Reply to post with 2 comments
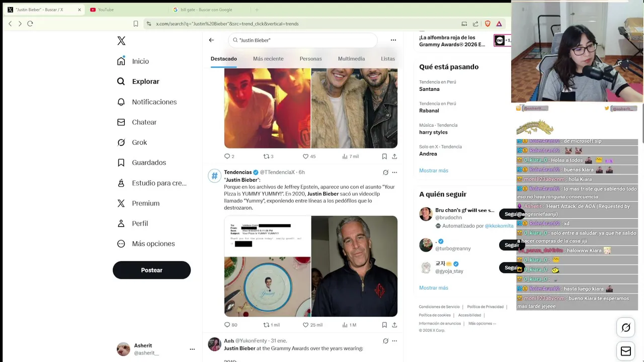644x362 pixels. pos(229,156)
